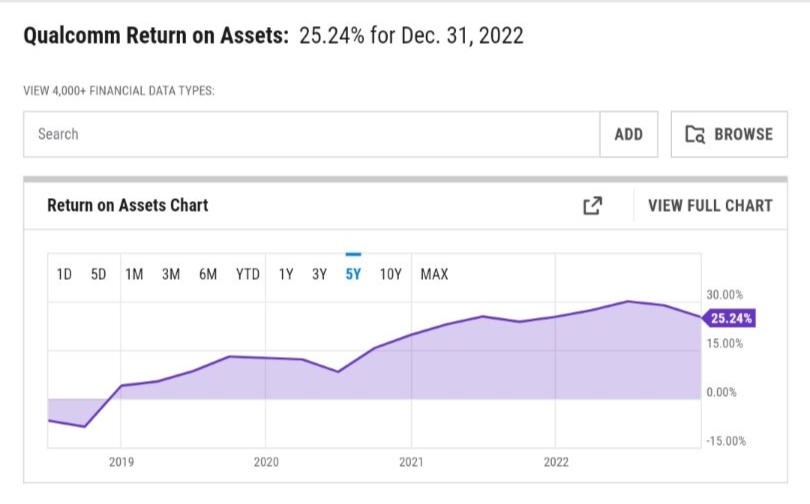Click the 30.00% y-axis label

coord(725,295)
